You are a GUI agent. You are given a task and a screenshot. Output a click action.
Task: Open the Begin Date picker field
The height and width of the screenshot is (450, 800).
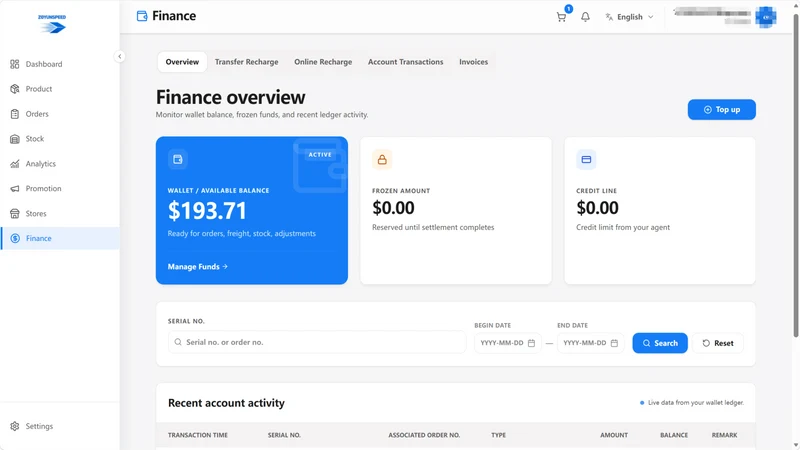point(507,343)
